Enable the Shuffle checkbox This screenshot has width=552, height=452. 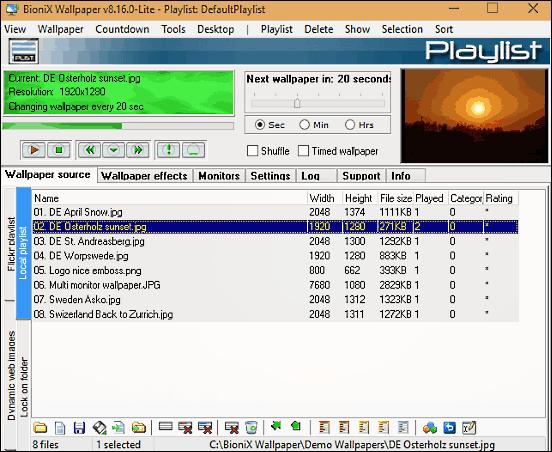click(x=252, y=151)
